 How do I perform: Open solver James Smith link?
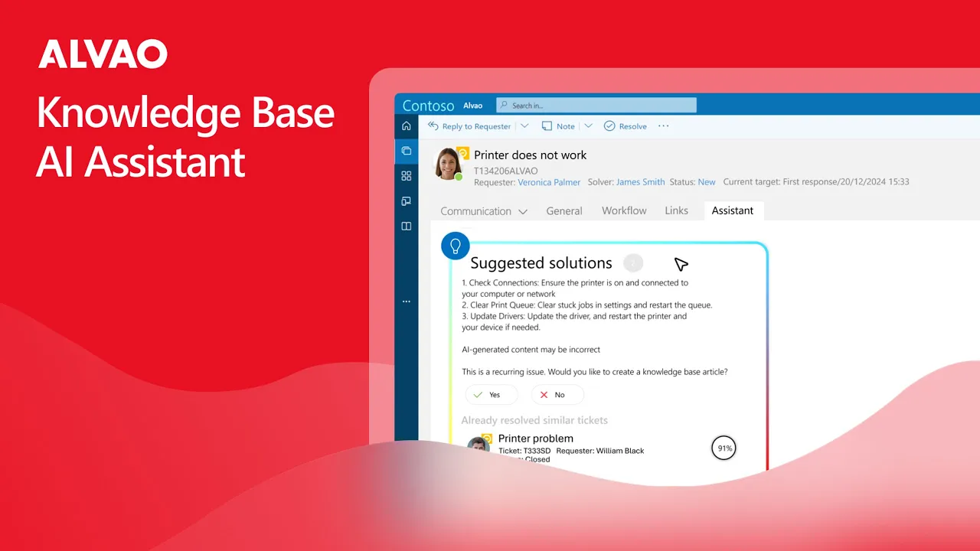click(x=640, y=182)
